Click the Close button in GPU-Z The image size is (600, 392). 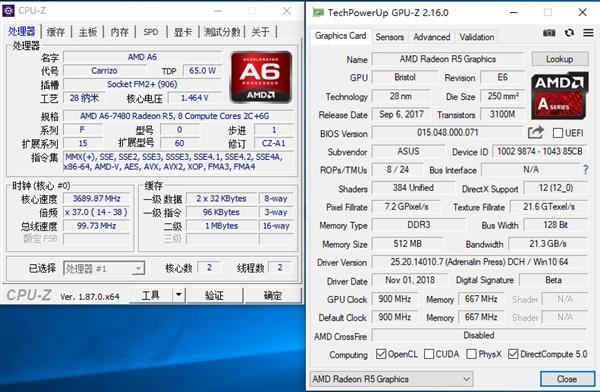tap(567, 379)
